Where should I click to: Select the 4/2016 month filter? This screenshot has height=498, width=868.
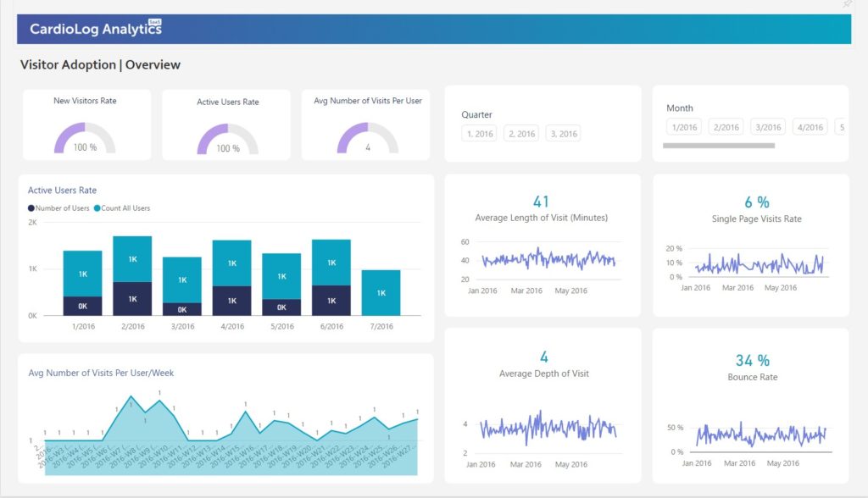tap(810, 126)
